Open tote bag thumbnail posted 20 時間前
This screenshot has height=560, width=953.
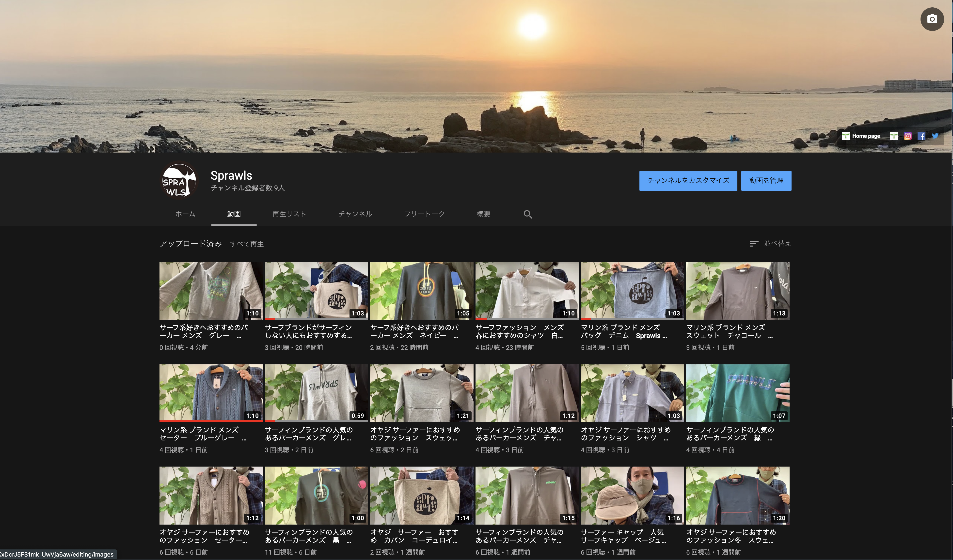[x=316, y=291]
